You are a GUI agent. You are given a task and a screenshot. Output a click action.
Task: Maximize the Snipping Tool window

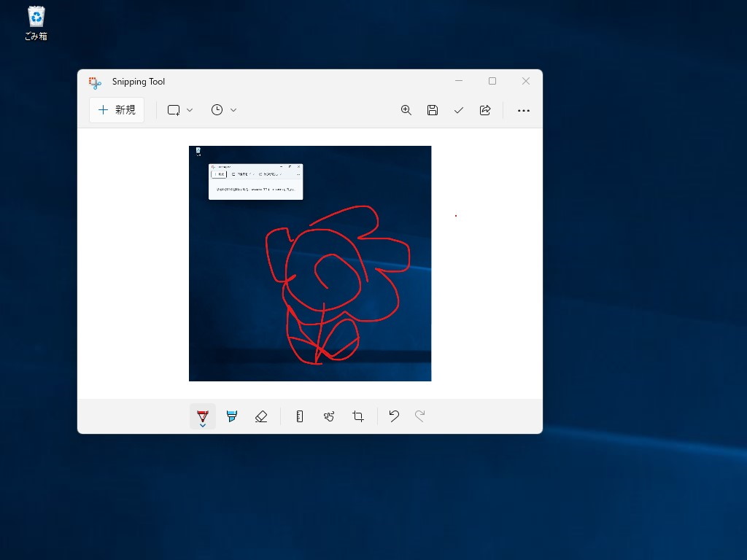click(492, 81)
